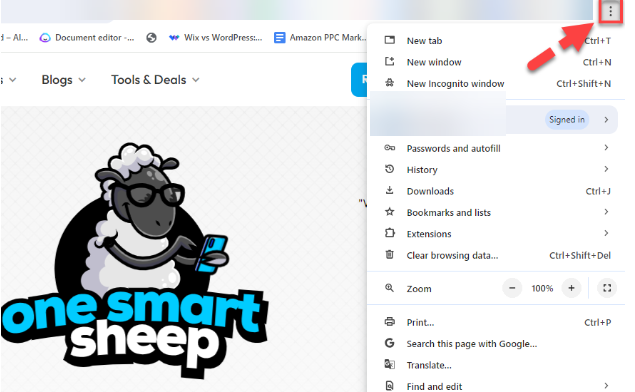Click the Ctrl+N shortcut text
This screenshot has height=392, width=635.
[597, 62]
